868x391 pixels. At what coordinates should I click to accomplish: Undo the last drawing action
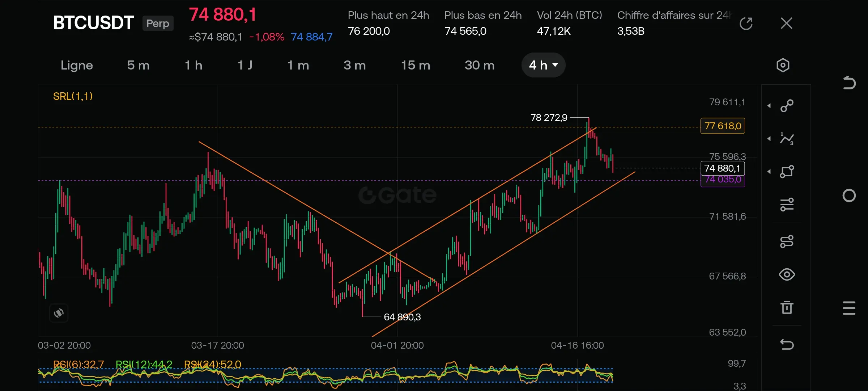click(x=787, y=344)
